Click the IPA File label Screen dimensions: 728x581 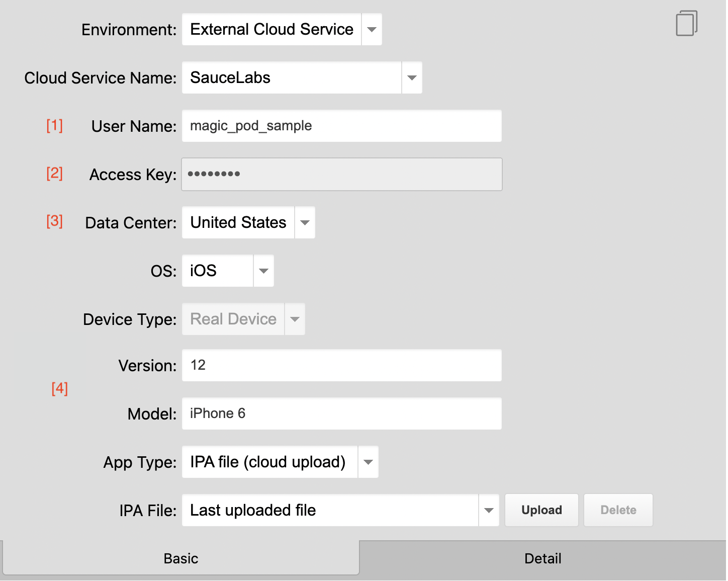[x=148, y=511]
